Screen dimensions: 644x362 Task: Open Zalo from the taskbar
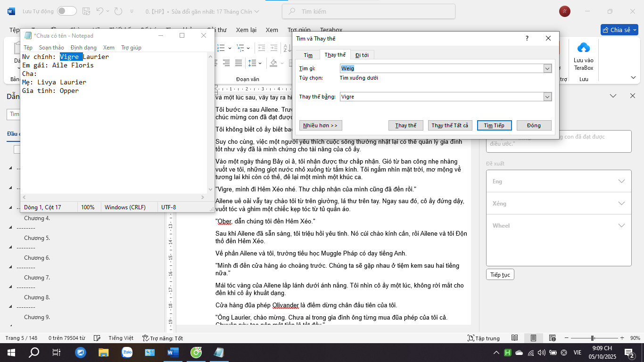pyautogui.click(x=127, y=352)
